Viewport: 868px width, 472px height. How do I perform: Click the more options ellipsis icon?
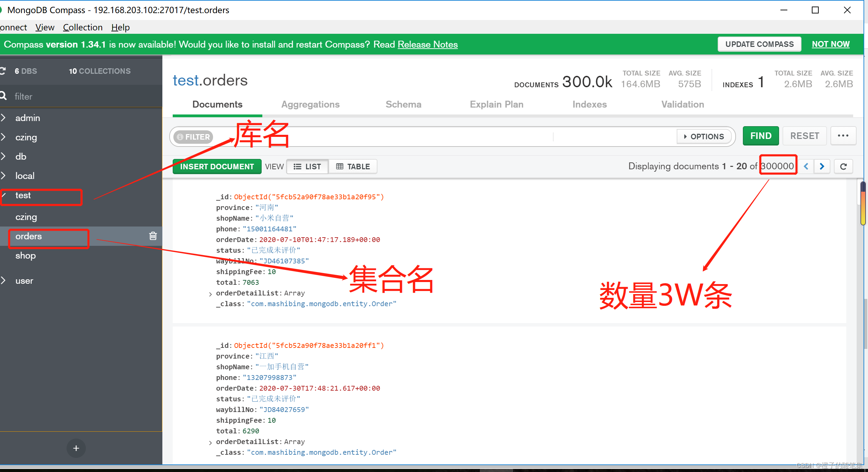coord(844,135)
